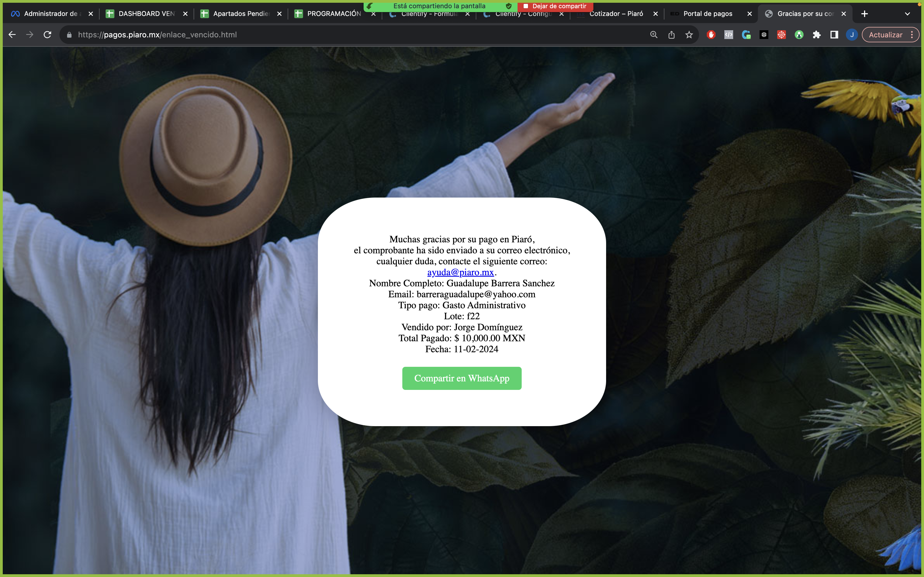Open the ayuda@piaro.mx email link
The image size is (924, 577).
coord(460,272)
